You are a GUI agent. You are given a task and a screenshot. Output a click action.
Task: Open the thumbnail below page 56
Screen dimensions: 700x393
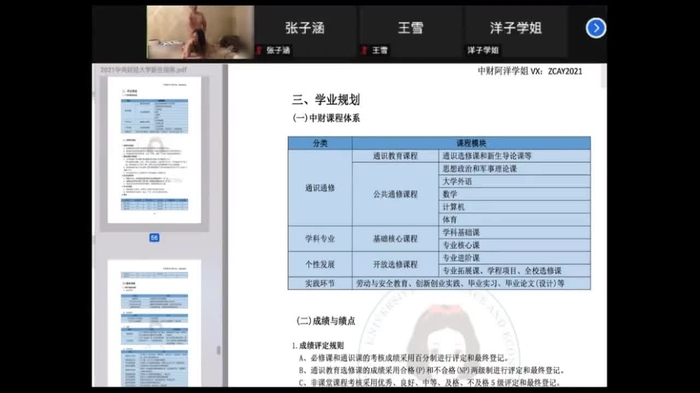(x=154, y=323)
